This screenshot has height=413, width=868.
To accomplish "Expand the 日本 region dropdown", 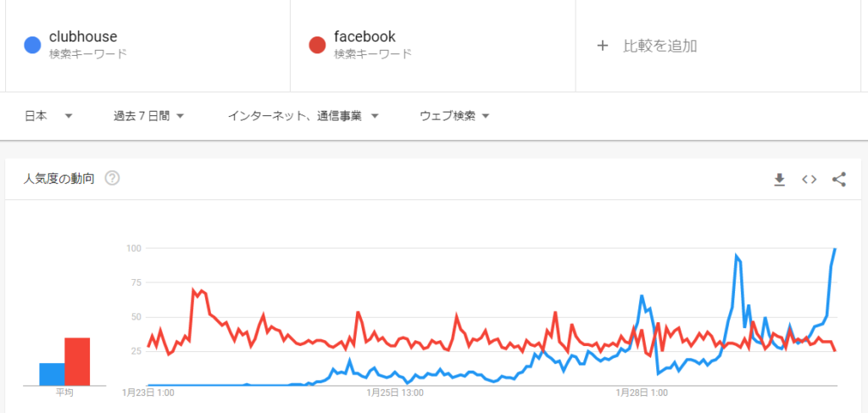I will 48,115.
